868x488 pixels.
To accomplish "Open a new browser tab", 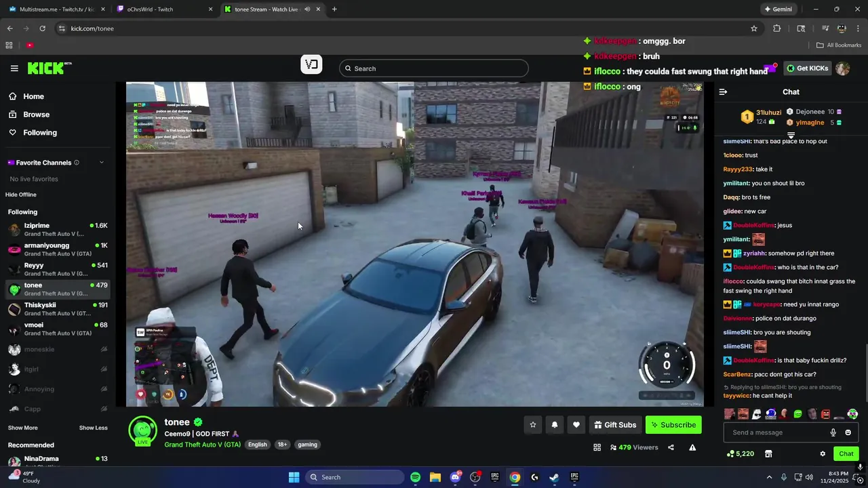I will (x=334, y=9).
